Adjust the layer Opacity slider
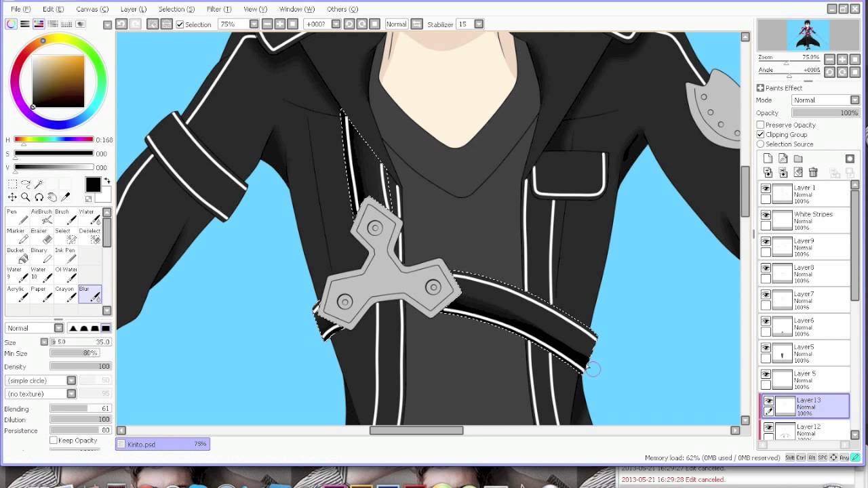The width and height of the screenshot is (868, 488). [x=825, y=113]
